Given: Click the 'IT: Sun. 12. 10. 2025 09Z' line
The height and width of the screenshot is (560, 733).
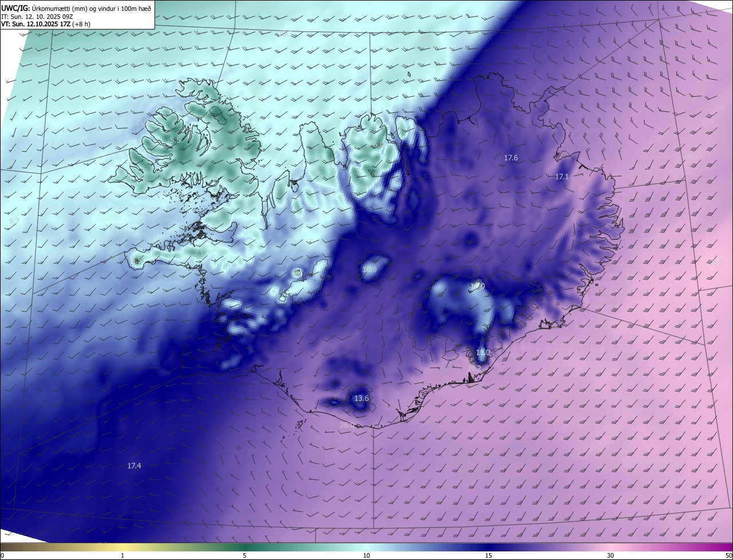Looking at the screenshot, I should [37, 16].
